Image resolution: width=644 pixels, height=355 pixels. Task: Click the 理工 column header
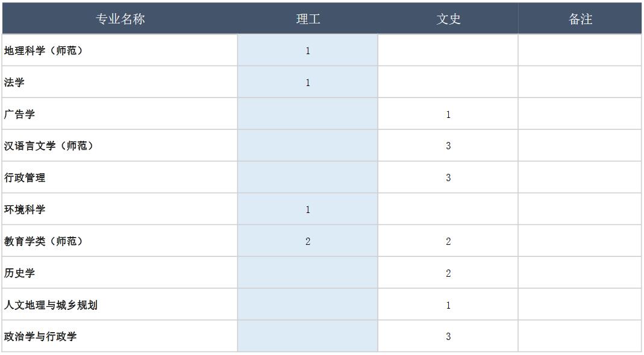click(308, 19)
